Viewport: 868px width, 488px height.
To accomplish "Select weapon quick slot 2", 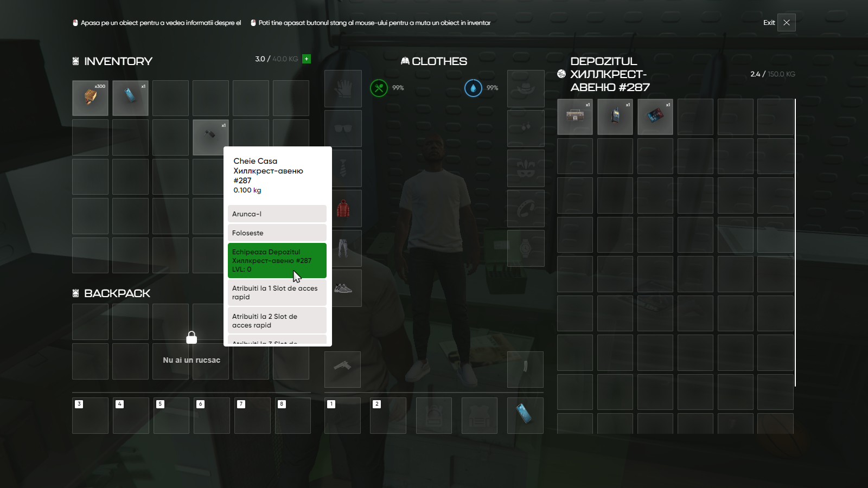I will coord(388,415).
